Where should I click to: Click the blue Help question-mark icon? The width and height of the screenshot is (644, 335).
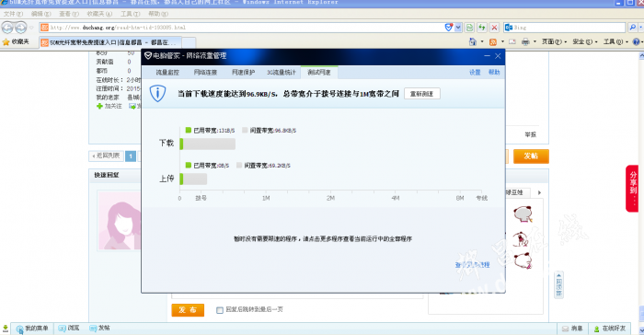pos(637,42)
